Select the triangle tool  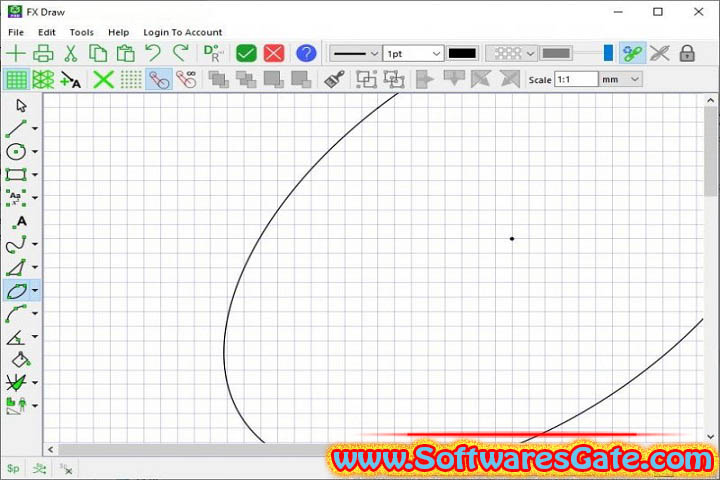[16, 267]
